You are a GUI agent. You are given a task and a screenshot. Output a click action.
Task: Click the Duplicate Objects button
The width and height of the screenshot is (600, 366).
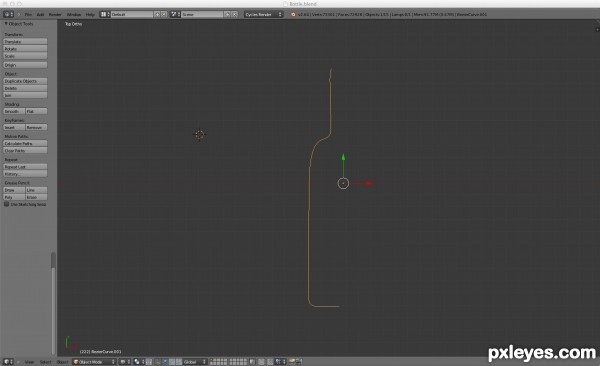coord(25,81)
